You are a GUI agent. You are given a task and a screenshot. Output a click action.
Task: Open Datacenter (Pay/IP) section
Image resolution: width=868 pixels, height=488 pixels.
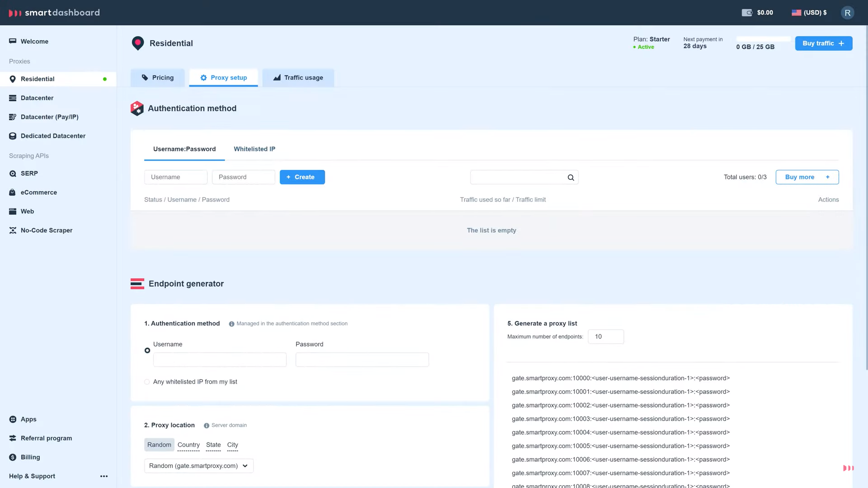click(49, 117)
